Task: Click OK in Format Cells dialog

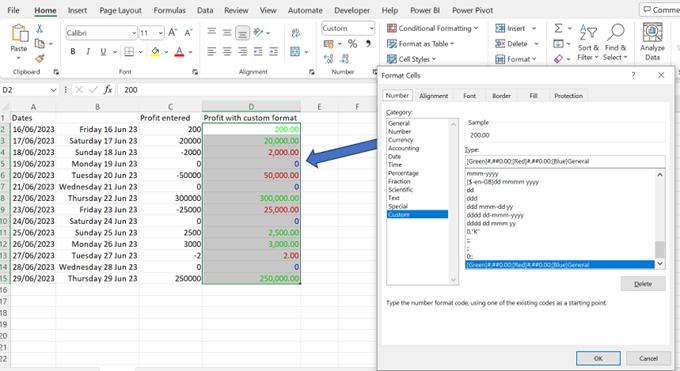Action: click(598, 358)
